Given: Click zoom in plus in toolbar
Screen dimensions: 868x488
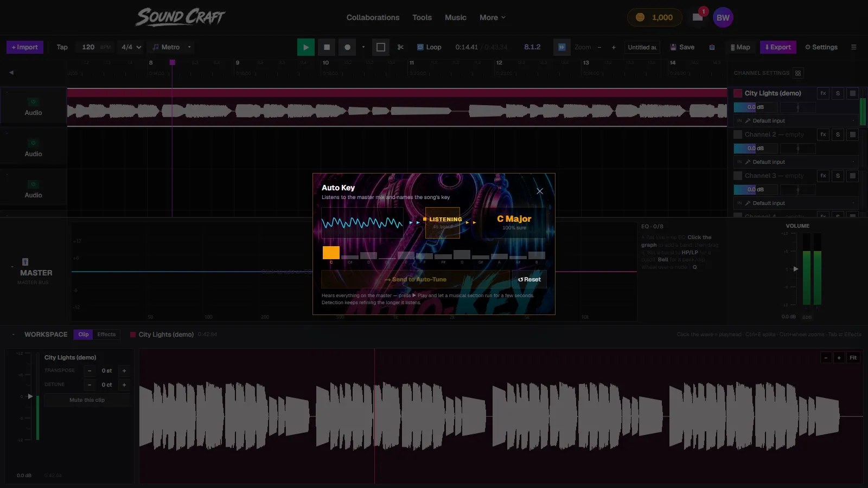Looking at the screenshot, I should pyautogui.click(x=614, y=47).
